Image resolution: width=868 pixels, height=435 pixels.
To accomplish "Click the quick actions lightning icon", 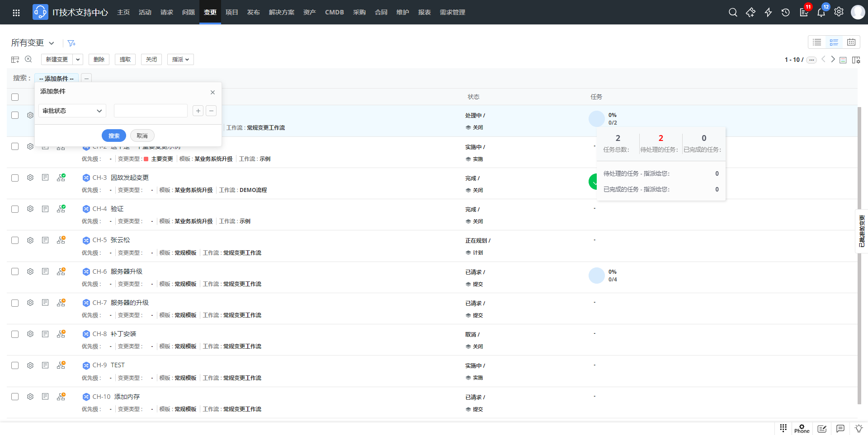I will tap(768, 12).
